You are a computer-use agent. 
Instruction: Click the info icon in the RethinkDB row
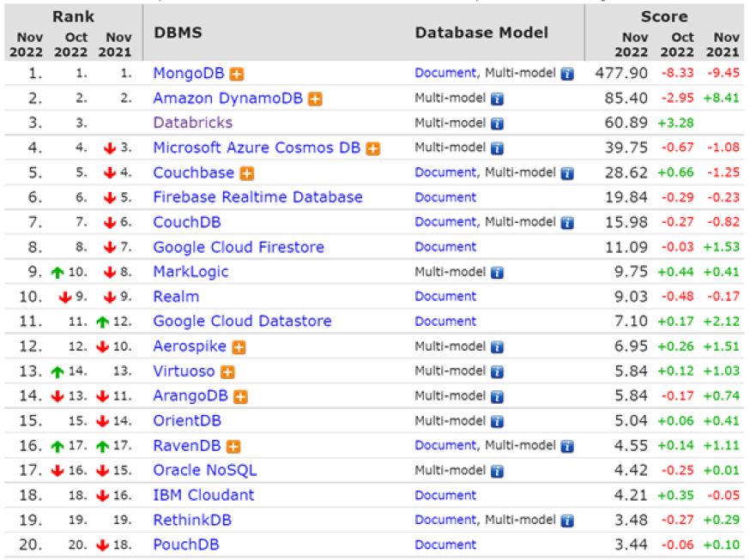click(x=567, y=521)
